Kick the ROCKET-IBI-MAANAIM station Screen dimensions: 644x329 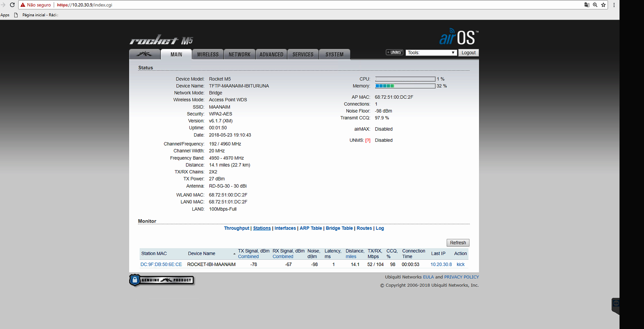[x=461, y=264]
